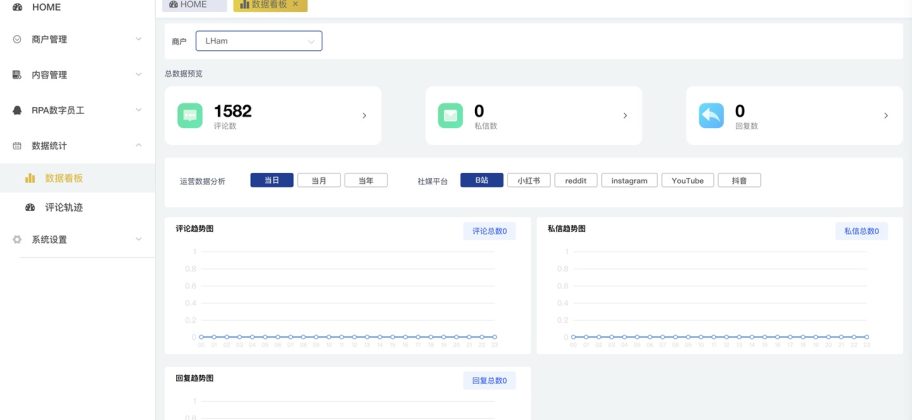Screen dimensions: 912x420
Task: Switch to the HOME tab
Action: (x=187, y=5)
